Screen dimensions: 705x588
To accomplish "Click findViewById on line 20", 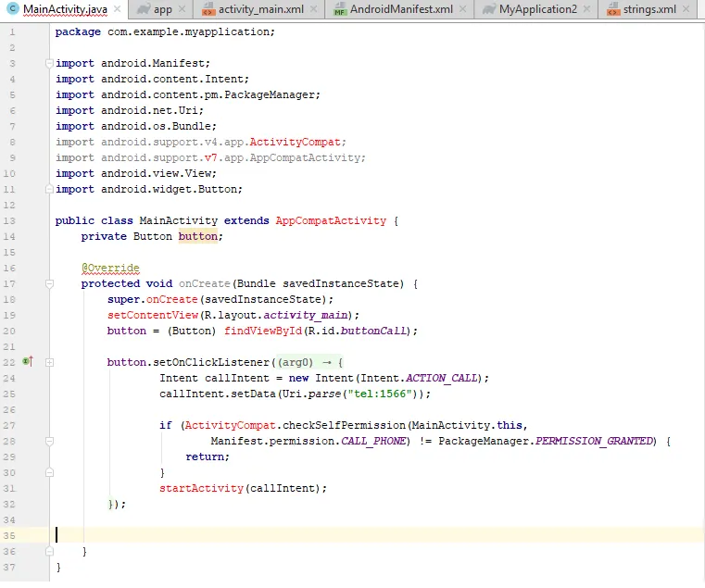I will (x=263, y=331).
